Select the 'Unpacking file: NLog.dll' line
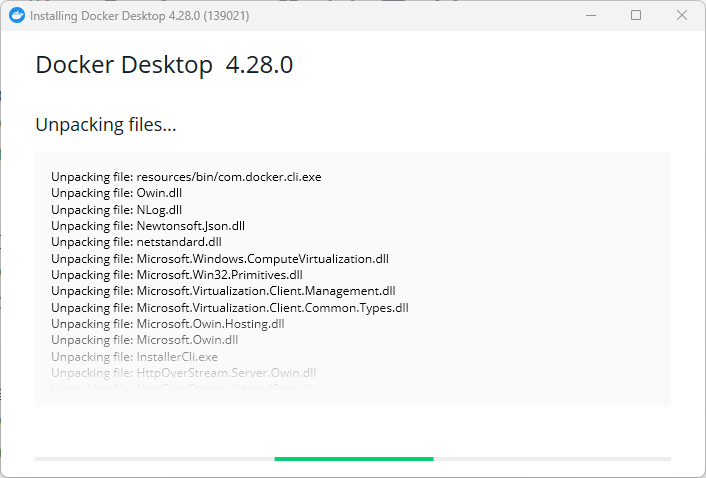Viewport: 706px width, 478px height. tap(116, 210)
